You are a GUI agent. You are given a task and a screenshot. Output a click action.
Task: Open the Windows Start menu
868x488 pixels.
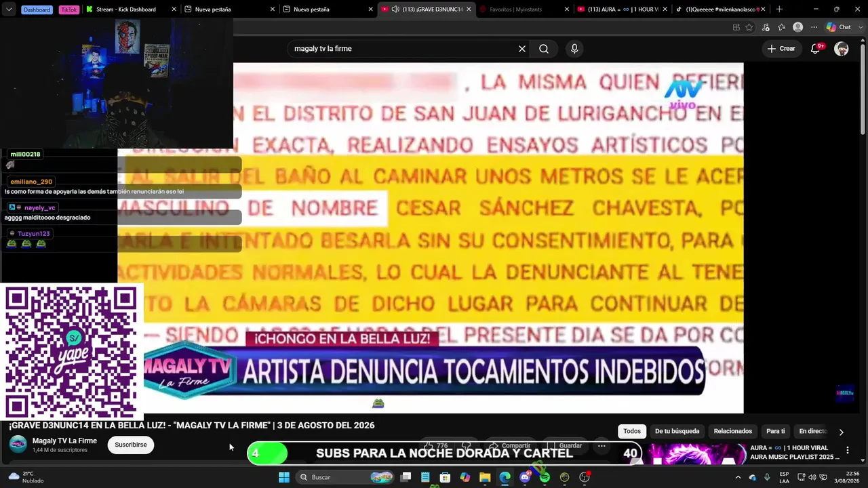coord(284,477)
